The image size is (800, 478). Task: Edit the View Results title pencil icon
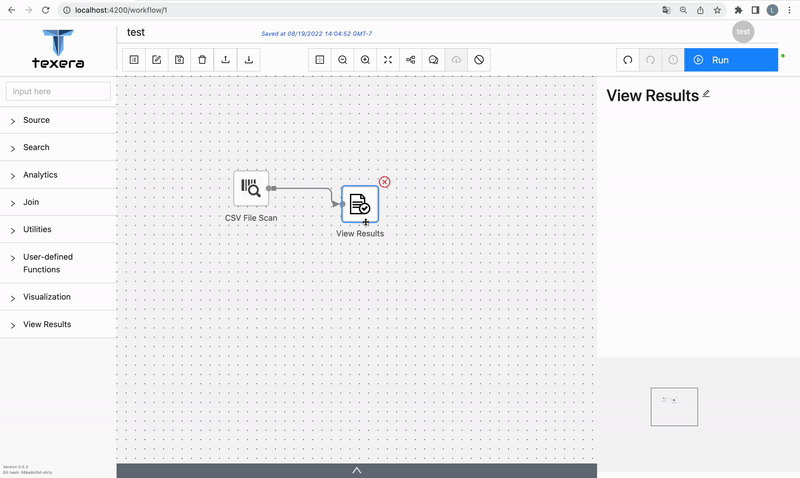click(x=706, y=94)
